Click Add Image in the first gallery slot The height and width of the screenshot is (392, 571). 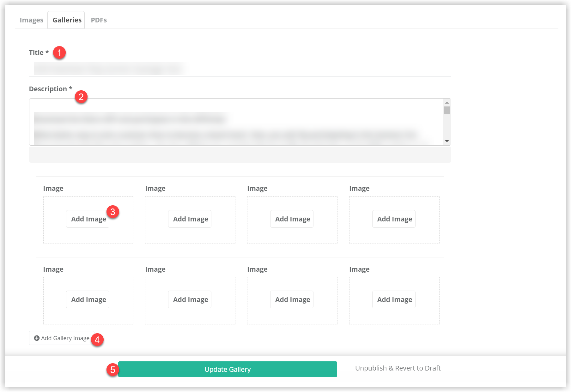(x=88, y=219)
